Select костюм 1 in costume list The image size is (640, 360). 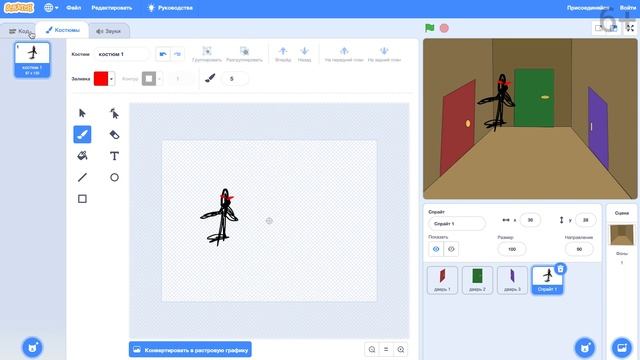click(32, 60)
